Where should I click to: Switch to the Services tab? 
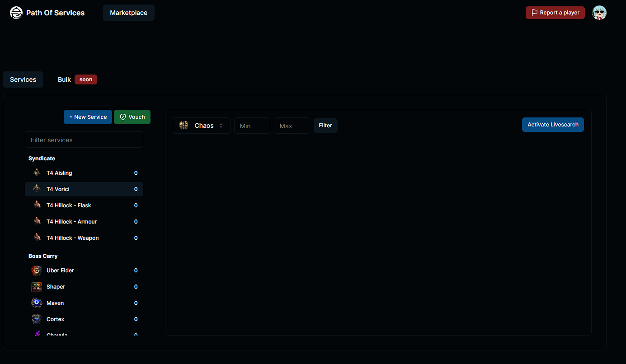pos(23,79)
